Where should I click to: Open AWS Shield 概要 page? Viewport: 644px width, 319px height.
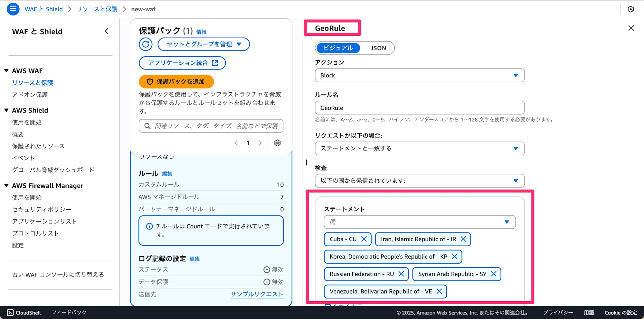tap(18, 134)
